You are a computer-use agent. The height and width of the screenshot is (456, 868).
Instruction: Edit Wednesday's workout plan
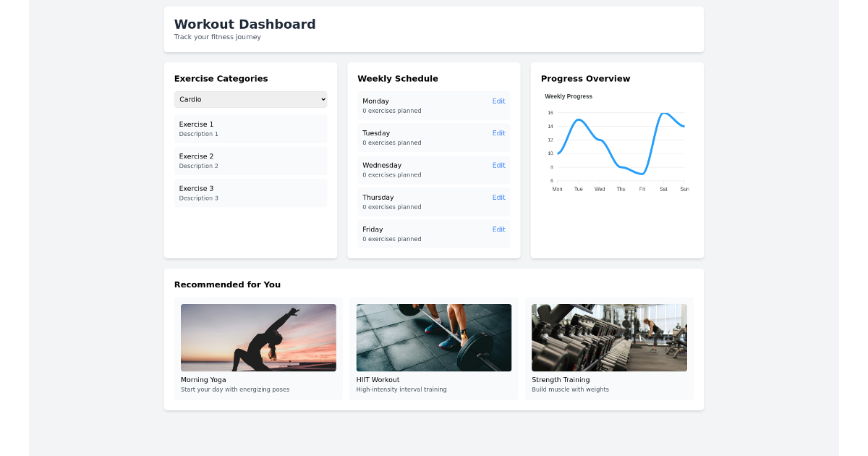coord(498,165)
